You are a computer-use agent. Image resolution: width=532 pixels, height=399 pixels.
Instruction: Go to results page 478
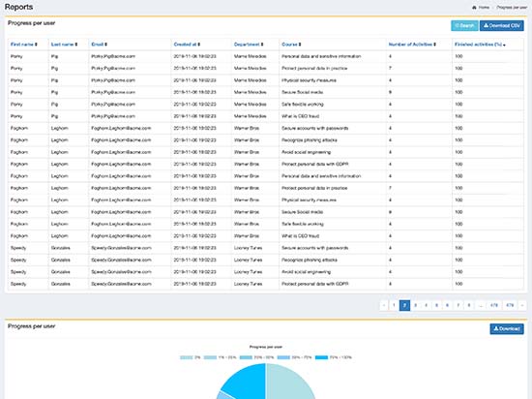pyautogui.click(x=494, y=305)
